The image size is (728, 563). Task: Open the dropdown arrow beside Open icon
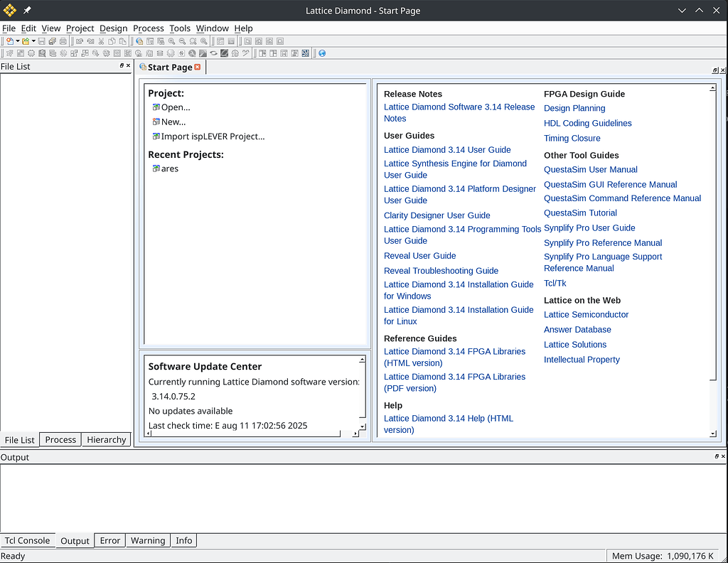point(33,41)
